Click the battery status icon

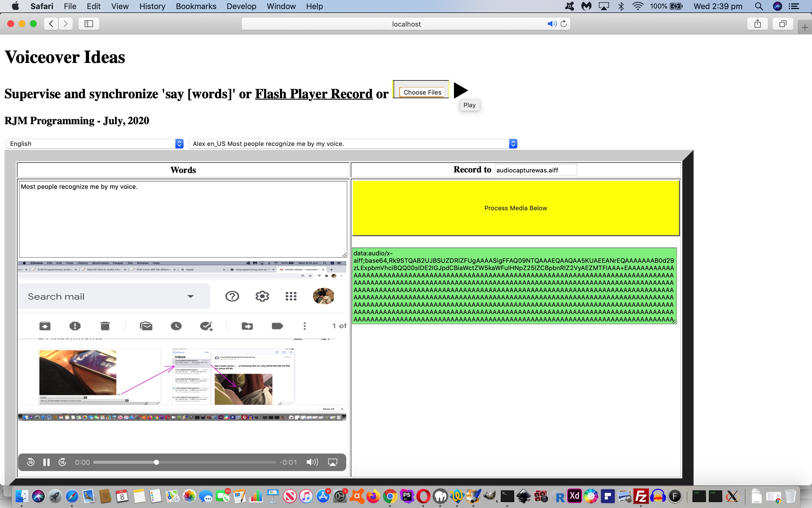(676, 6)
